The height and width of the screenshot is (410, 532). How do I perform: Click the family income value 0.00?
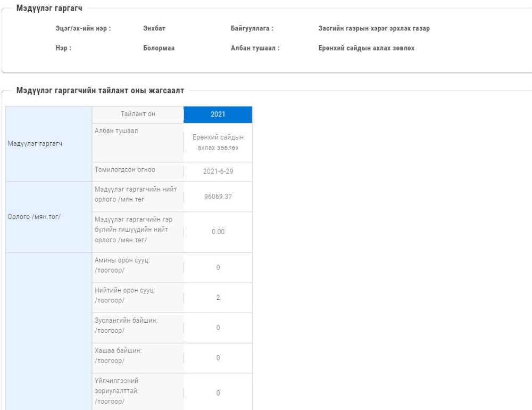[218, 232]
